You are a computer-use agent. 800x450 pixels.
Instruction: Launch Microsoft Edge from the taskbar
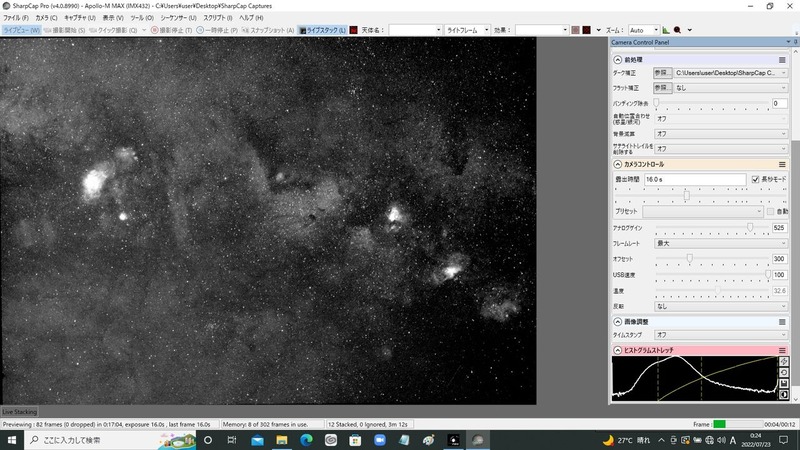tap(306, 440)
